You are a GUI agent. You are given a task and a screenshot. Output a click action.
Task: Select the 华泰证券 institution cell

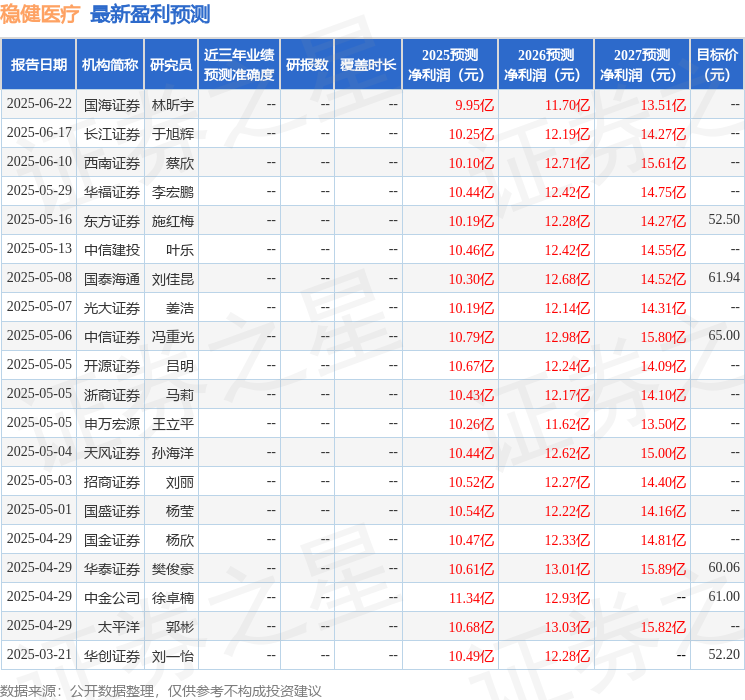pyautogui.click(x=112, y=569)
